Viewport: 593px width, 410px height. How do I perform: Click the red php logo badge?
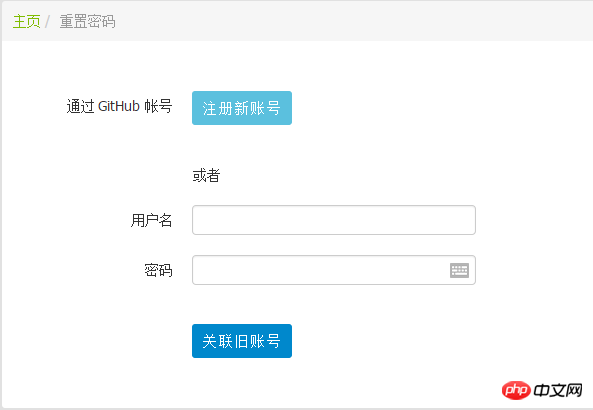(x=516, y=390)
